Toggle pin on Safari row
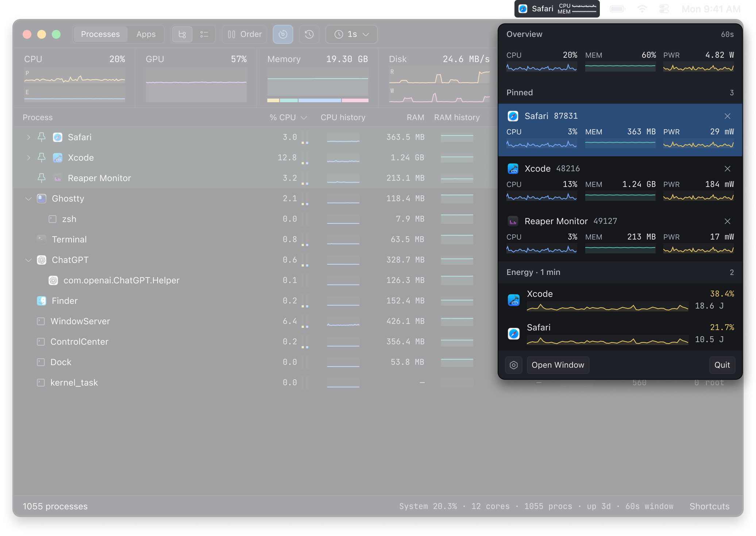Image resolution: width=756 pixels, height=536 pixels. 42,137
